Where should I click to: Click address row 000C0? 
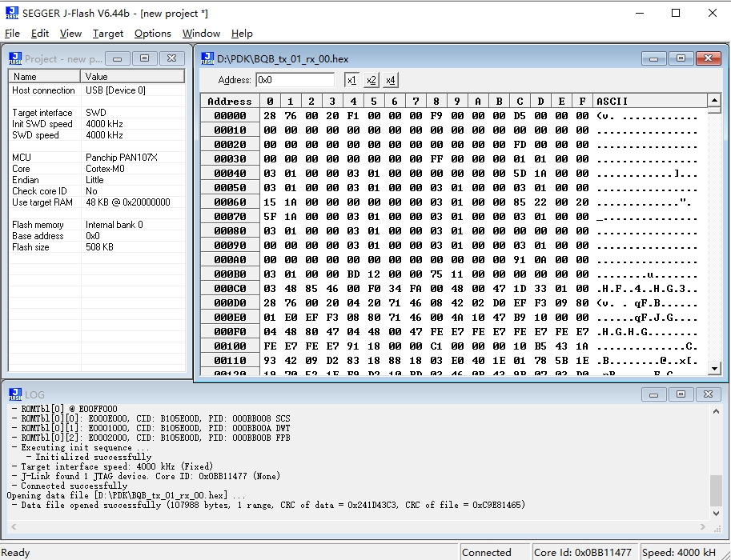point(230,288)
